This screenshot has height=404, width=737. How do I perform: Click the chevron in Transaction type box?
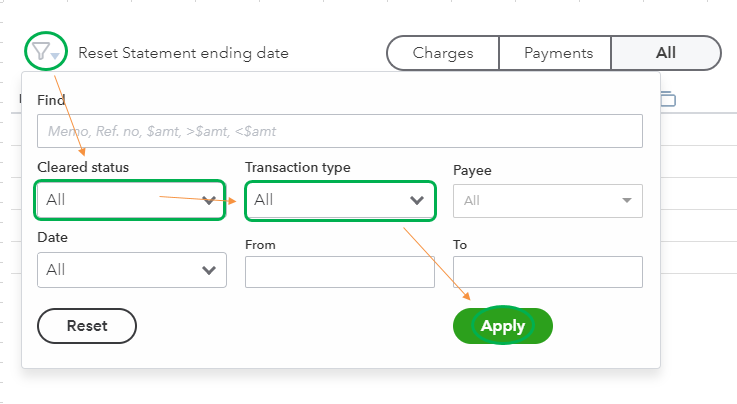(x=417, y=200)
